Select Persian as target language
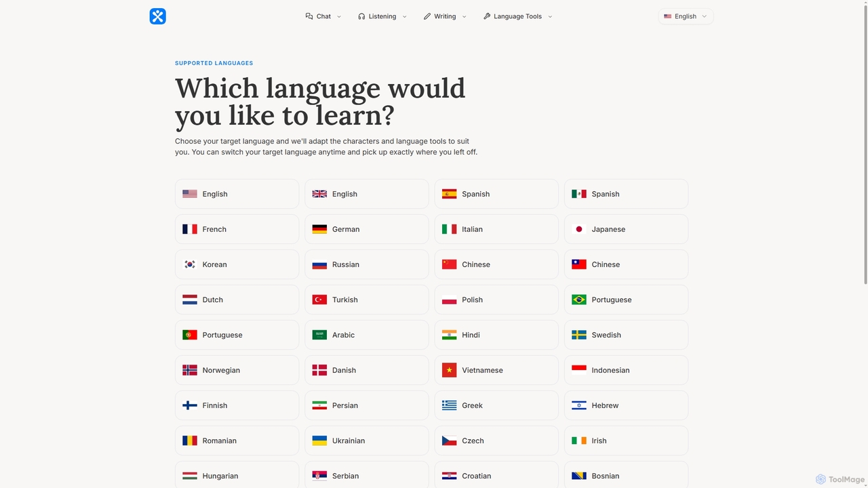 (x=366, y=405)
